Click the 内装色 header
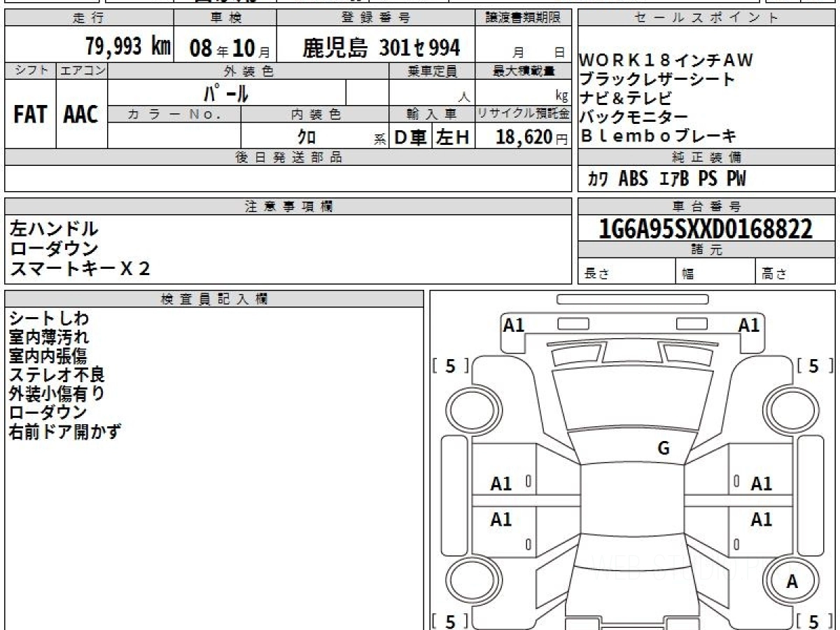840x630 pixels. (x=315, y=114)
